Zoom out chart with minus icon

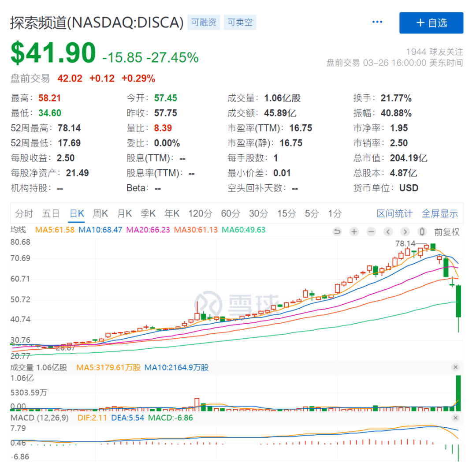[371, 232]
